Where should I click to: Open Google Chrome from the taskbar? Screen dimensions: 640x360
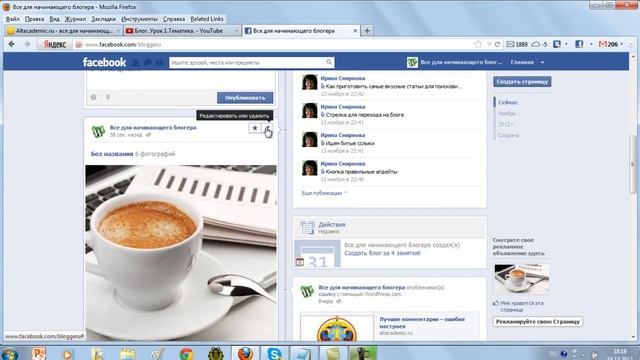click(x=186, y=353)
